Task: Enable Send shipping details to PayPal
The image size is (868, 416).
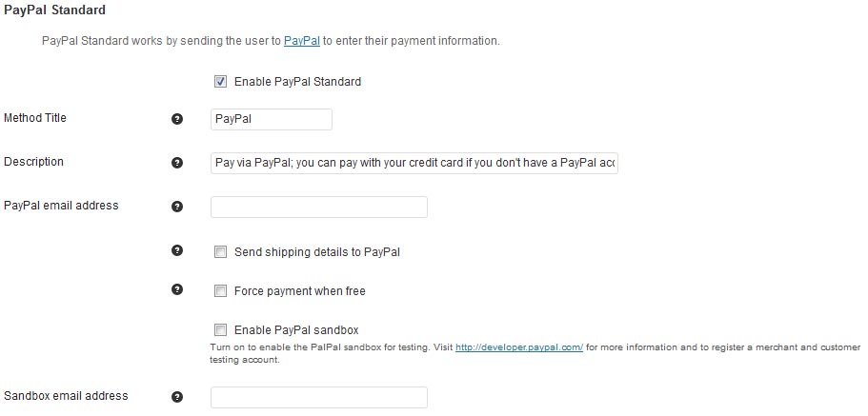Action: [220, 252]
